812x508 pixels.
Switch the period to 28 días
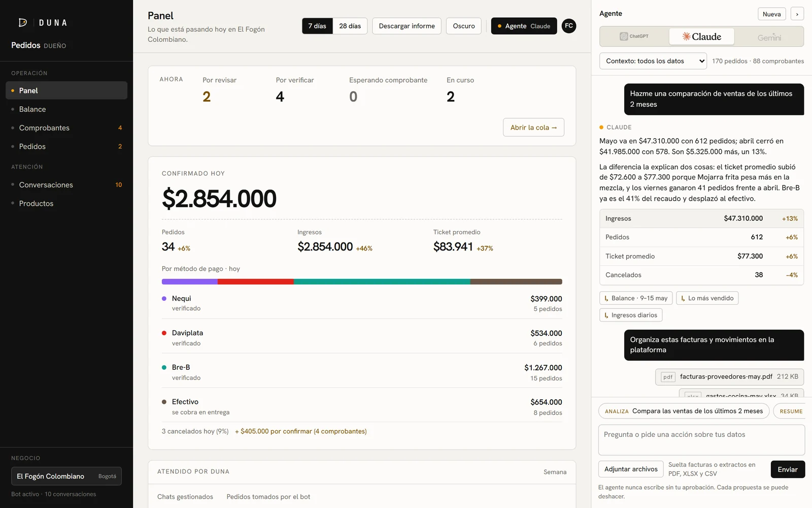pyautogui.click(x=350, y=26)
